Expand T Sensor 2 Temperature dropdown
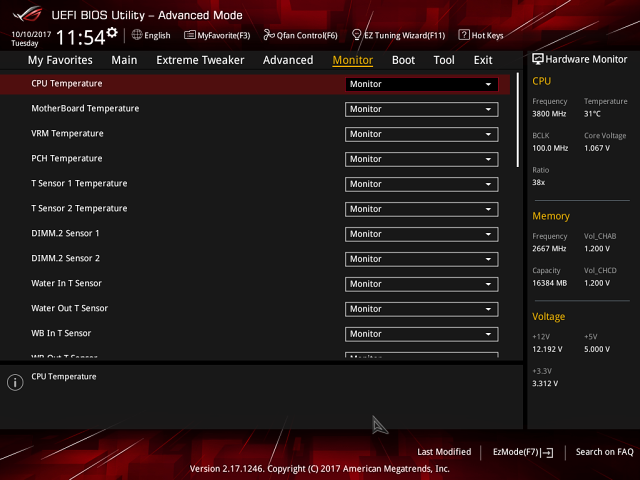The image size is (640, 480). [422, 209]
